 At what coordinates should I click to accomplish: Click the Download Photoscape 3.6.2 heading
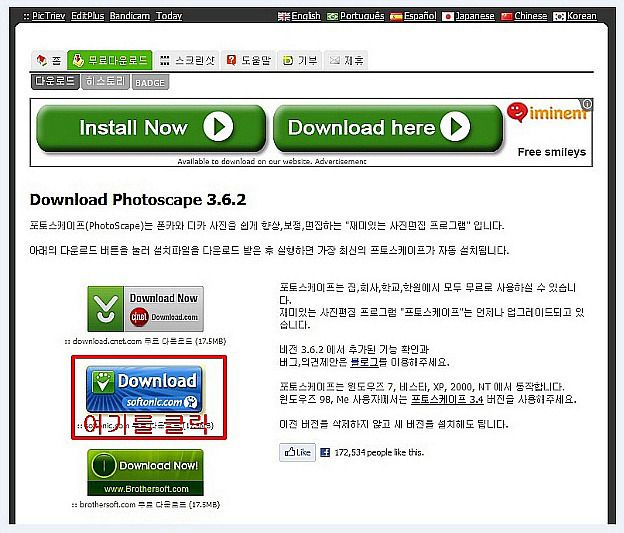(x=138, y=199)
